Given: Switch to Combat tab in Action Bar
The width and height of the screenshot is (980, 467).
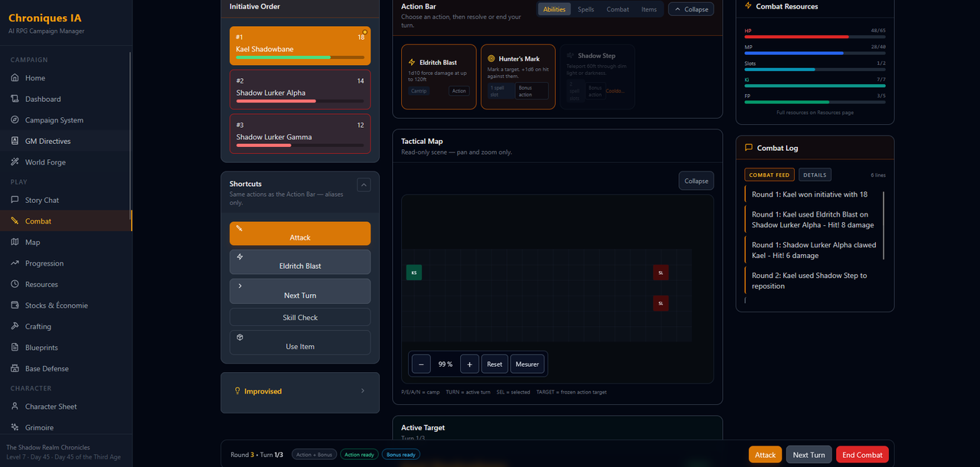Looking at the screenshot, I should 618,9.
